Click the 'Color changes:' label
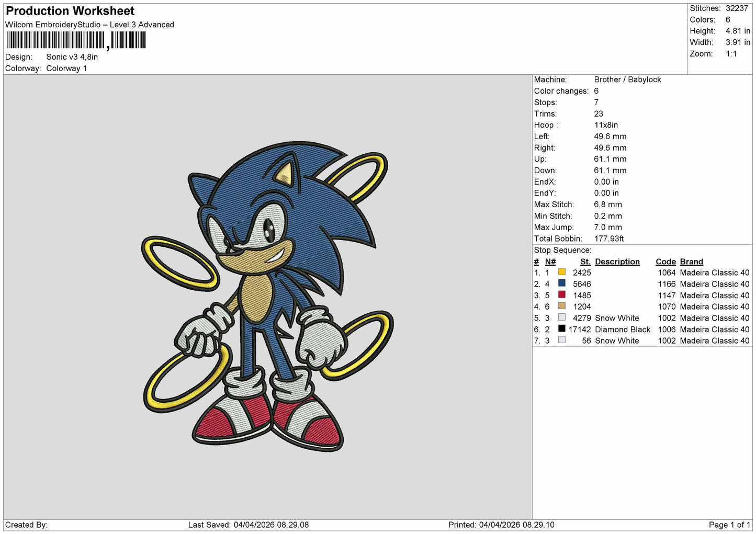This screenshot has width=756, height=534. pos(561,91)
